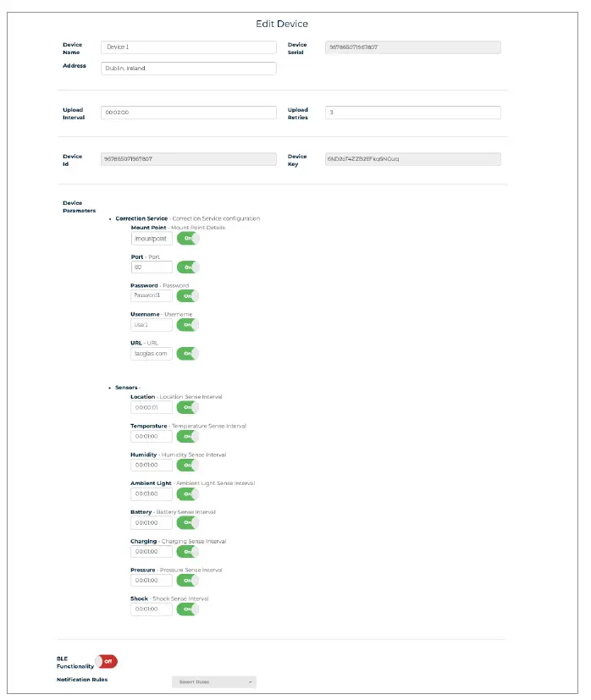Switch off the Password parameter toggle
The image size is (591, 700).
[x=187, y=296]
